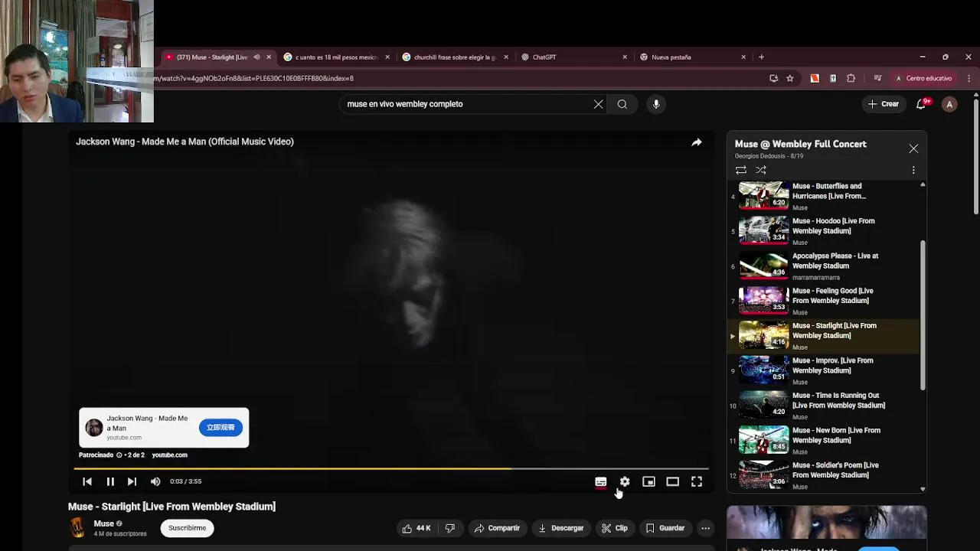
Task: Click the playlist scrollbar thumb
Action: pyautogui.click(x=923, y=315)
